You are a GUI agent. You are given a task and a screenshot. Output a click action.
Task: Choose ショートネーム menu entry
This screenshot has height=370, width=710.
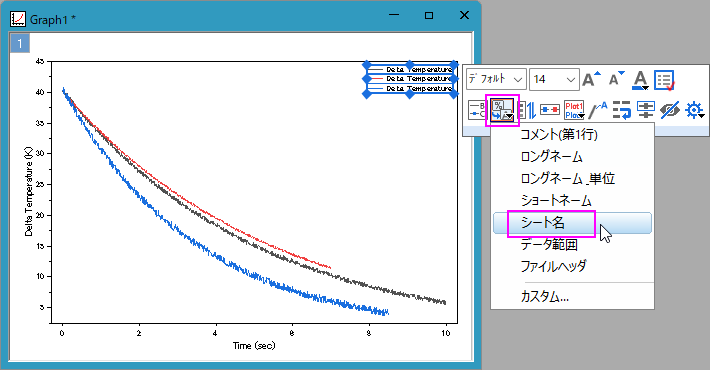[x=556, y=200]
